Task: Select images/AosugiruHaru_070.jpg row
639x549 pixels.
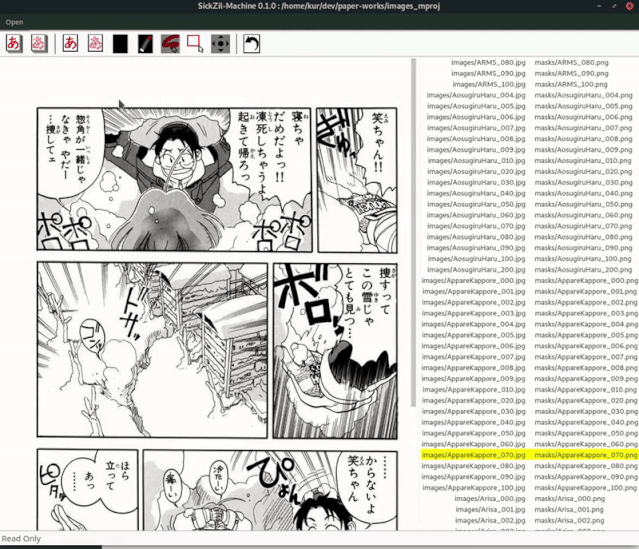Action: [x=476, y=226]
